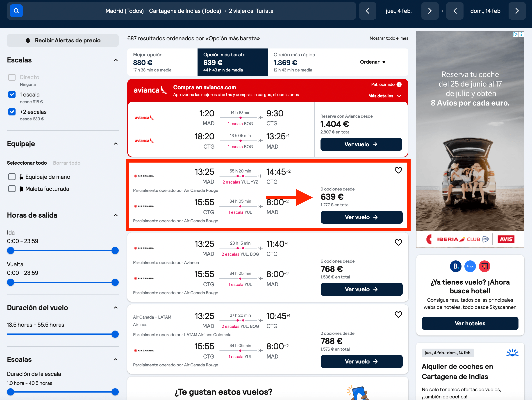The width and height of the screenshot is (532, 400).
Task: Click Ver vuelo for 768 € flight
Action: (x=361, y=290)
